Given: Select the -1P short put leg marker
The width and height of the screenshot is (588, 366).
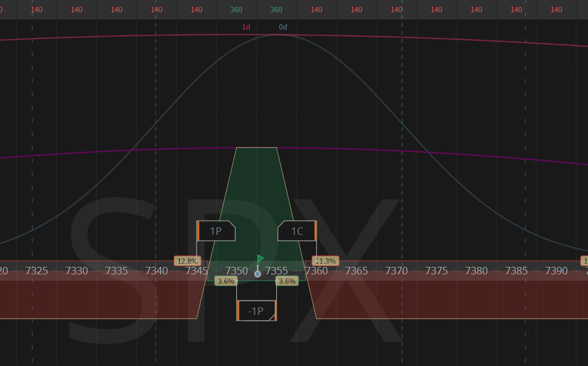Looking at the screenshot, I should (256, 311).
